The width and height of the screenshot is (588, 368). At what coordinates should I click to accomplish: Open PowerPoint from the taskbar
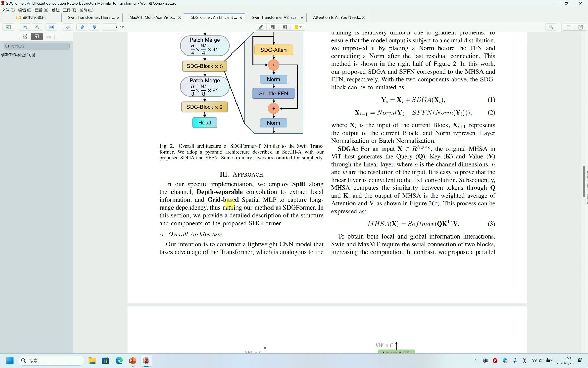pyautogui.click(x=133, y=361)
